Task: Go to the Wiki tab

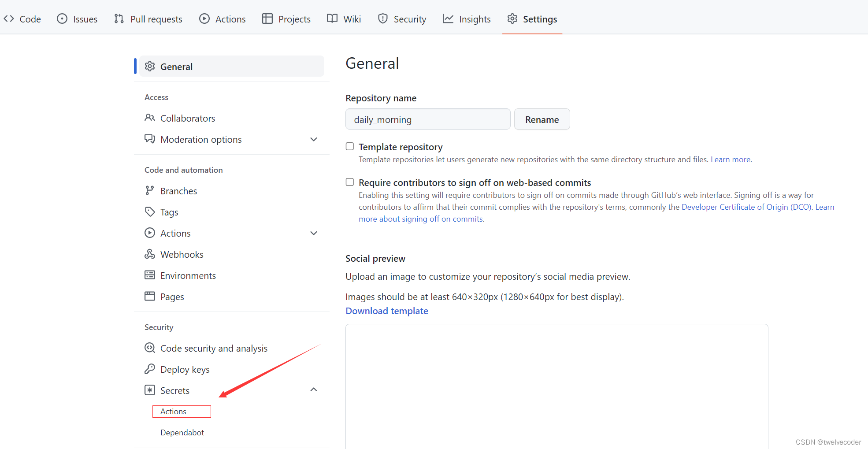Action: (x=344, y=19)
